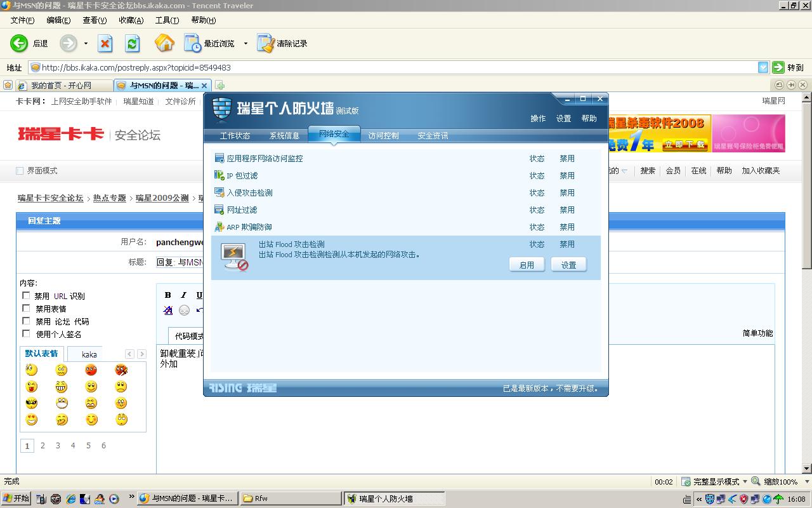
Task: Click the 启用 button for outbound Flood detection
Action: point(527,265)
